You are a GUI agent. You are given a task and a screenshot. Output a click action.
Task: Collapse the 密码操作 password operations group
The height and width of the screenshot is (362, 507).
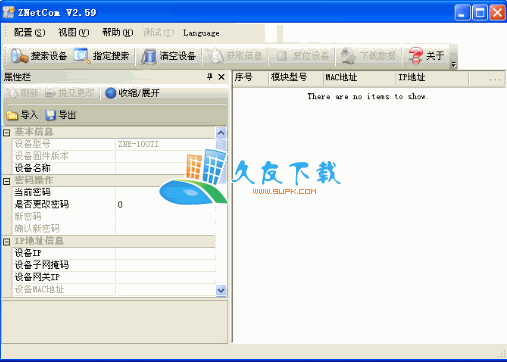coord(6,181)
